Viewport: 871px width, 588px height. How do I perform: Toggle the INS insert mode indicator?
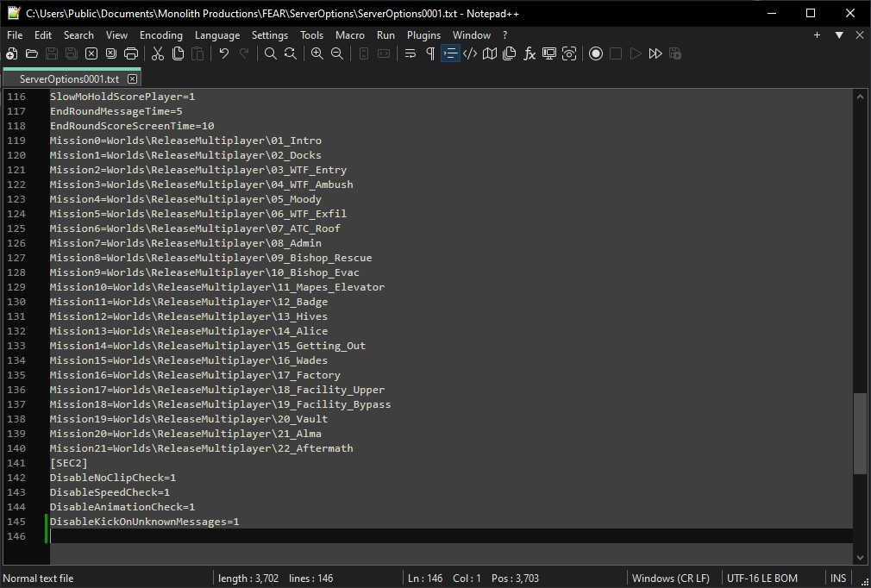[837, 578]
